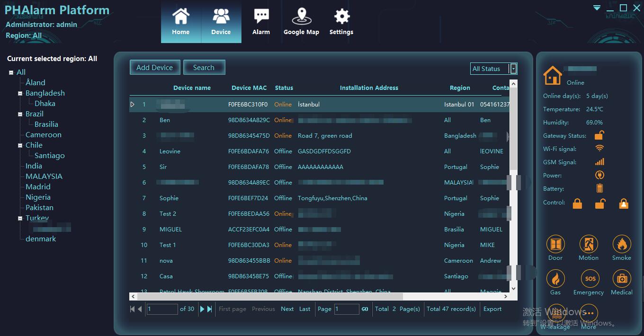Select Cameroon in the region tree
The width and height of the screenshot is (644, 336).
click(44, 134)
